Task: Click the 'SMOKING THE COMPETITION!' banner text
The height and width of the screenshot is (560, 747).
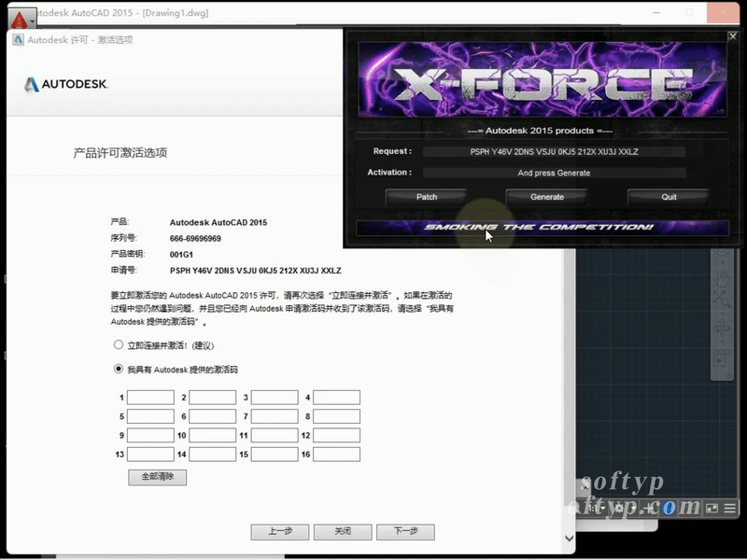Action: coord(539,227)
